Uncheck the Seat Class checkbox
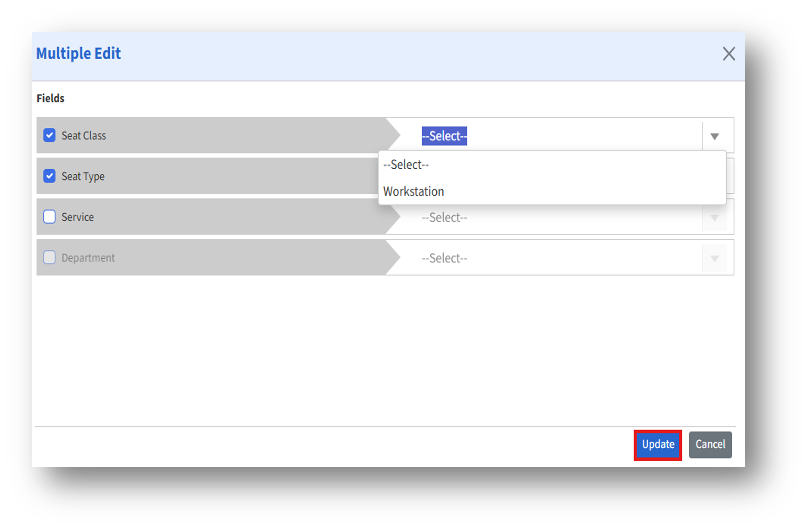 [x=49, y=135]
